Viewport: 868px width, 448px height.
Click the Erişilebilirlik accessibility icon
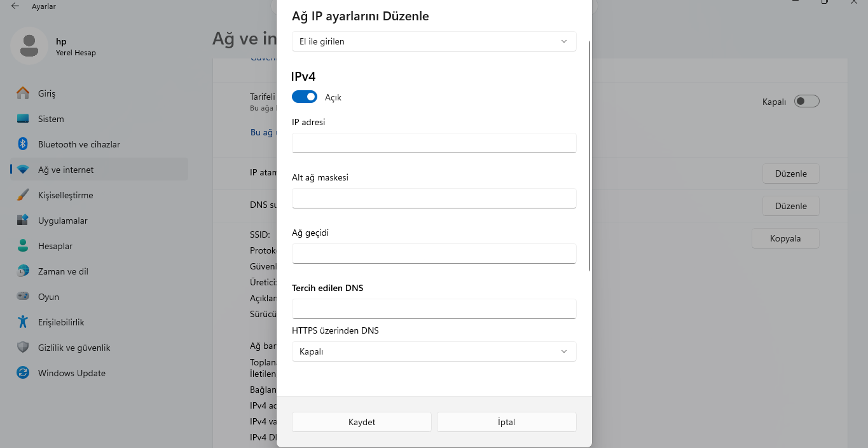tap(23, 322)
